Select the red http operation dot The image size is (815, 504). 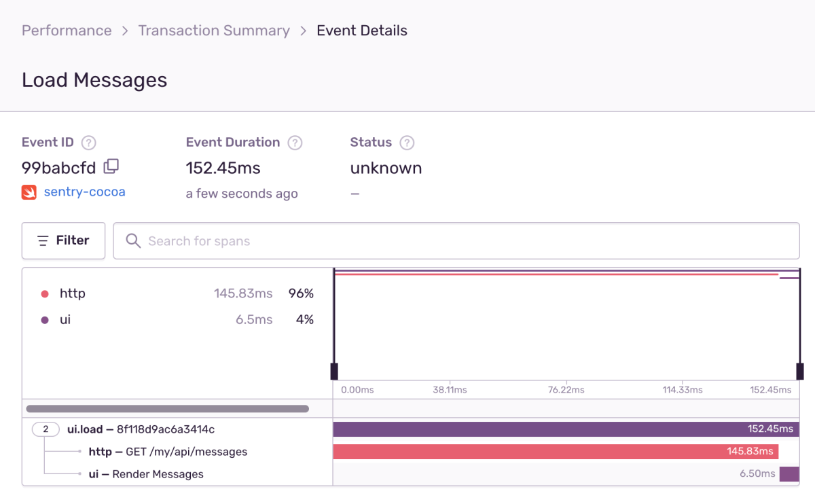pos(45,294)
